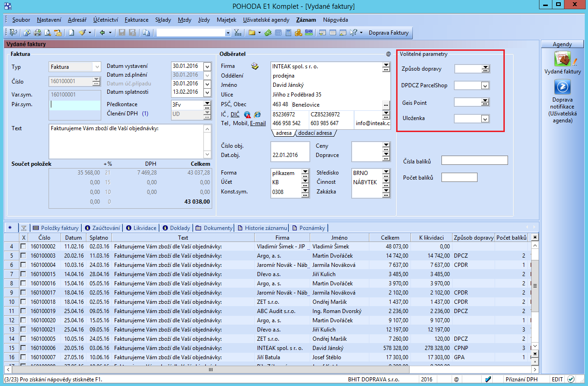Screen dimensions: 588x386
Task: Click the asterisk icon left of tabs
Action: (x=10, y=228)
